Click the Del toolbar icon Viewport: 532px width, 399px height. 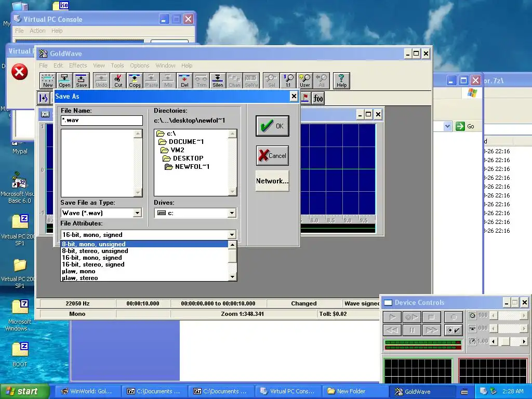click(x=184, y=81)
